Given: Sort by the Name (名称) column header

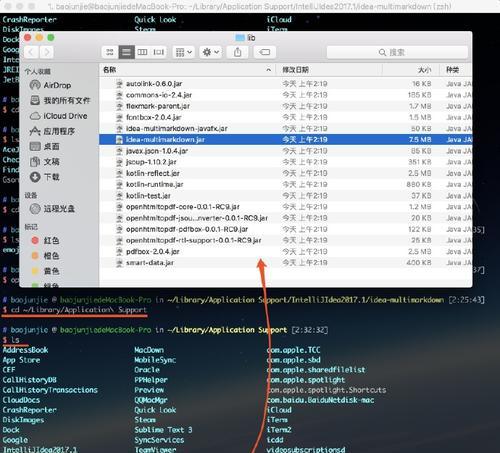Looking at the screenshot, I should (x=187, y=70).
